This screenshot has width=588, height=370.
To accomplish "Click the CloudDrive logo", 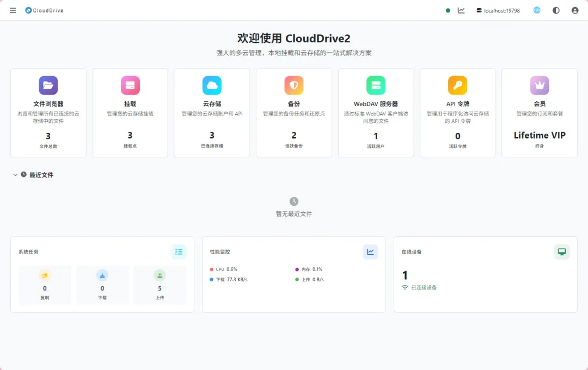I will point(44,10).
